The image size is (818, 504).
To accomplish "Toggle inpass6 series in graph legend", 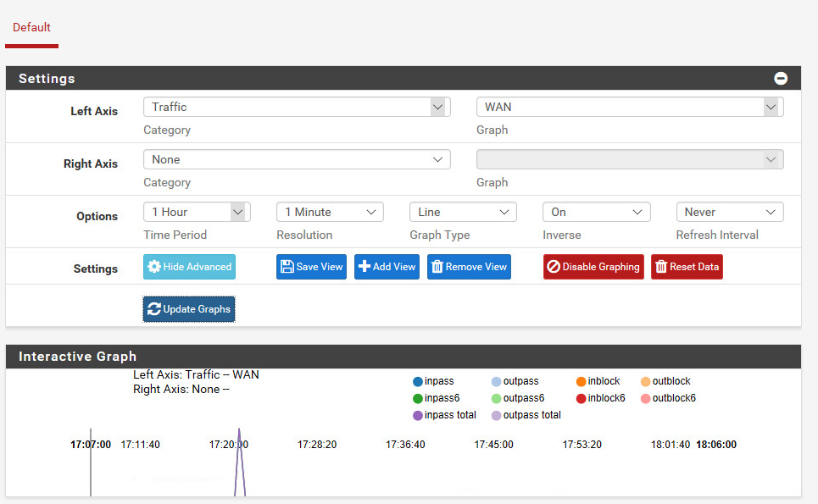I will [x=437, y=398].
